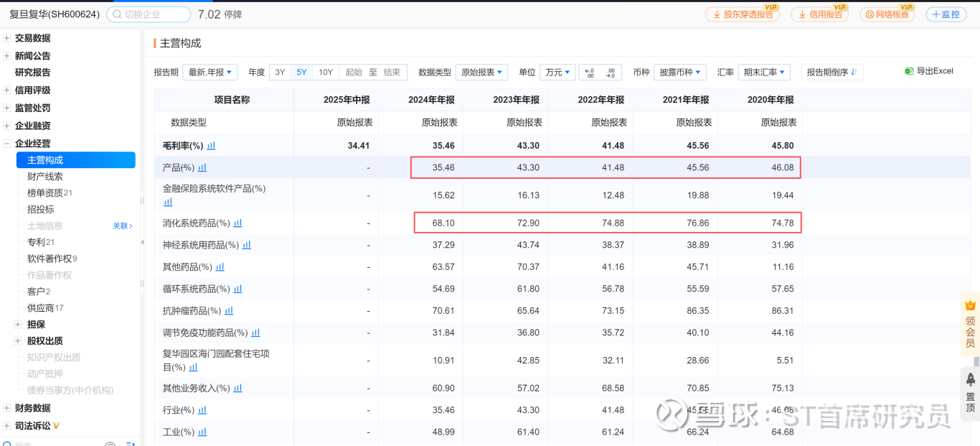Expand the 财务数据 tree node
Viewport: 980px width, 446px height.
[x=7, y=408]
